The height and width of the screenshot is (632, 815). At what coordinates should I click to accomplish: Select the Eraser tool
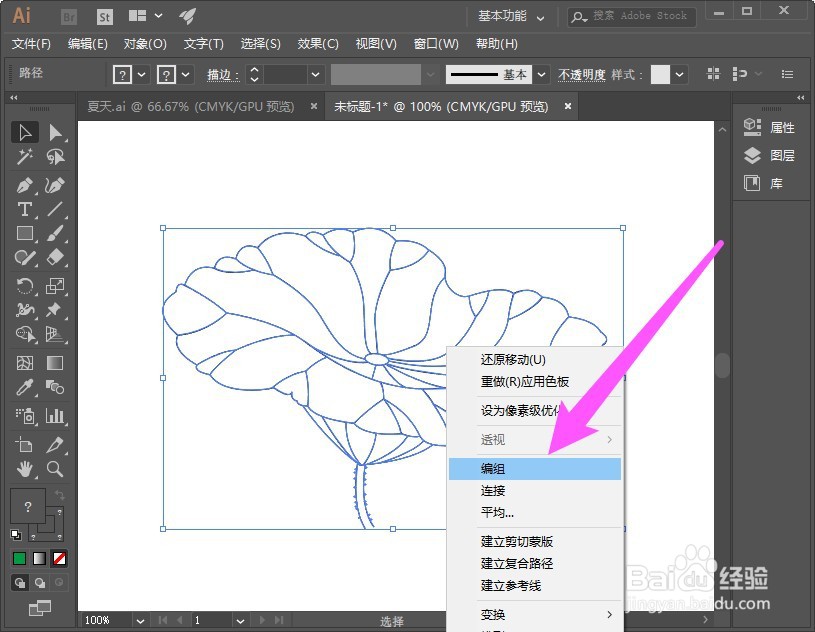55,257
